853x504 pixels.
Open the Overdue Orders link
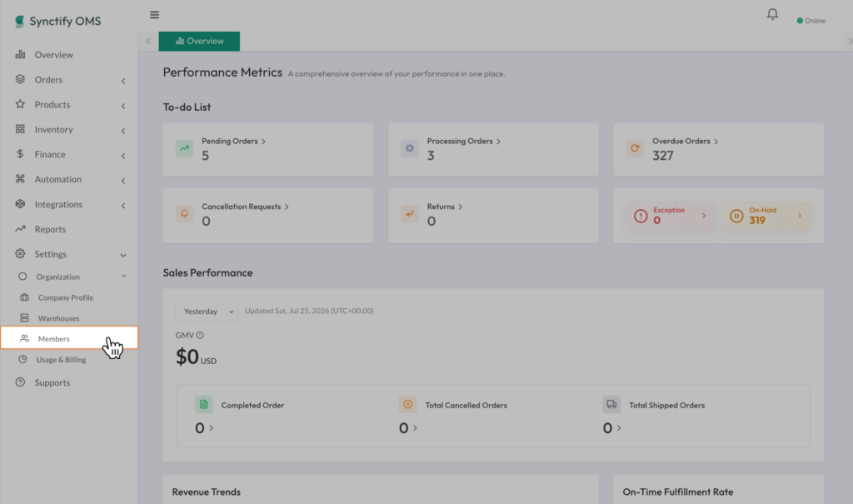685,141
